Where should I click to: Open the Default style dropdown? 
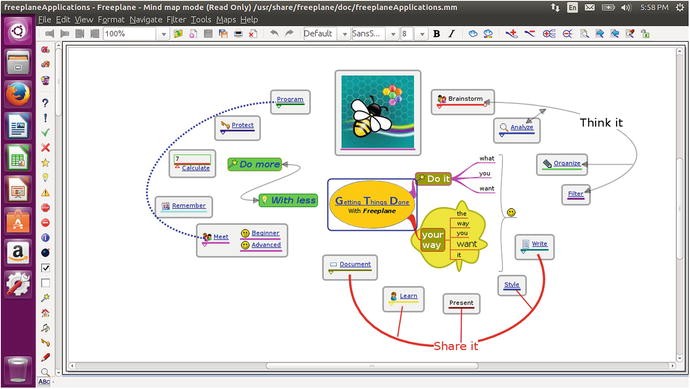[344, 34]
